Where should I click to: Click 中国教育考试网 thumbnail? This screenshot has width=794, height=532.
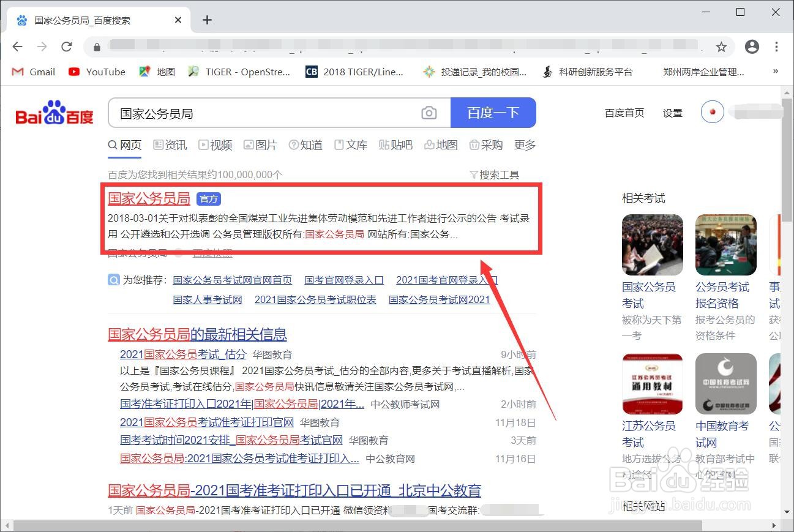pos(725,384)
